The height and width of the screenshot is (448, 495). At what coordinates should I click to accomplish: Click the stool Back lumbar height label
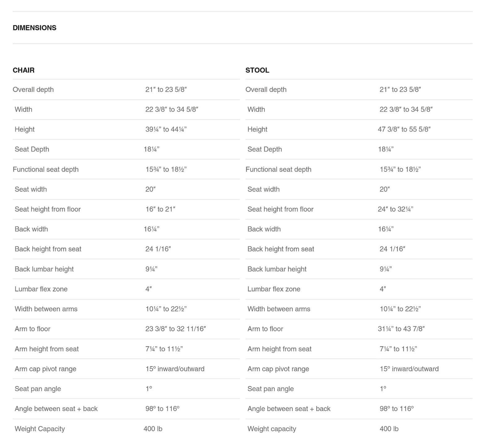(x=277, y=269)
